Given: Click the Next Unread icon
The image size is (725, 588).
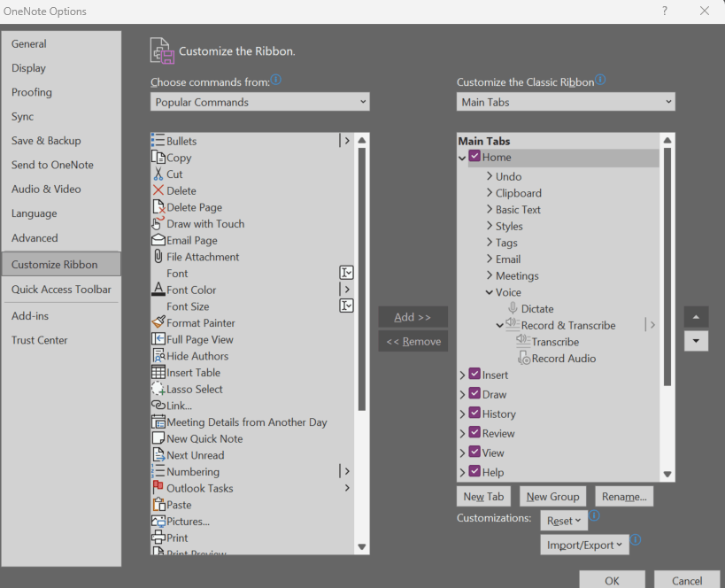Looking at the screenshot, I should pos(158,455).
